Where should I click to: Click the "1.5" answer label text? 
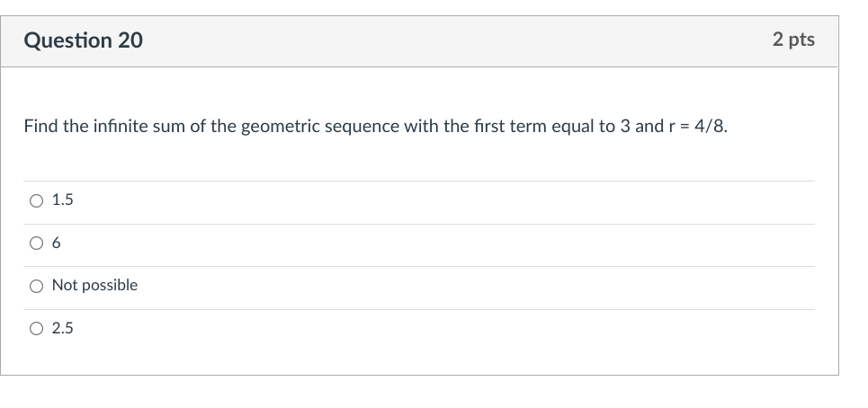pyautogui.click(x=63, y=200)
